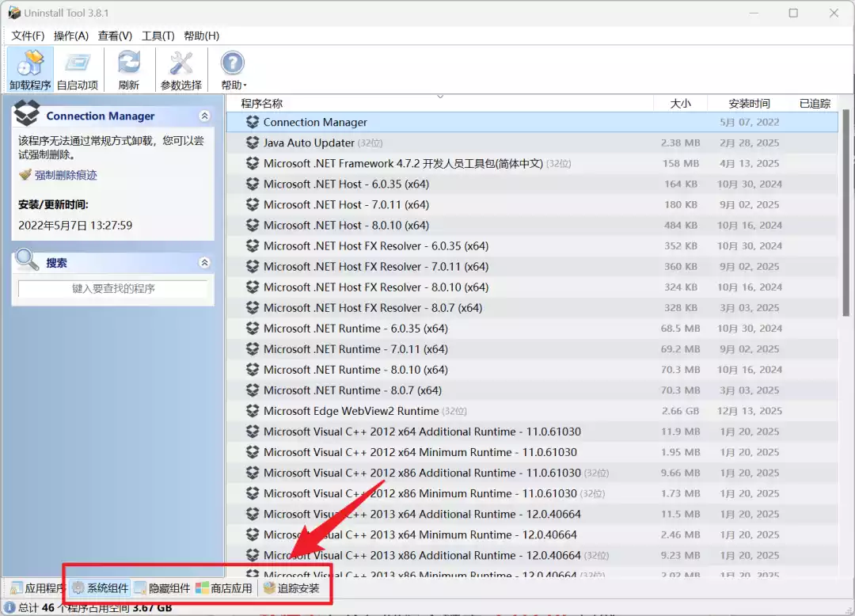Collapse the Connection Manager info panel
Image resolution: width=855 pixels, height=616 pixels.
click(x=204, y=116)
